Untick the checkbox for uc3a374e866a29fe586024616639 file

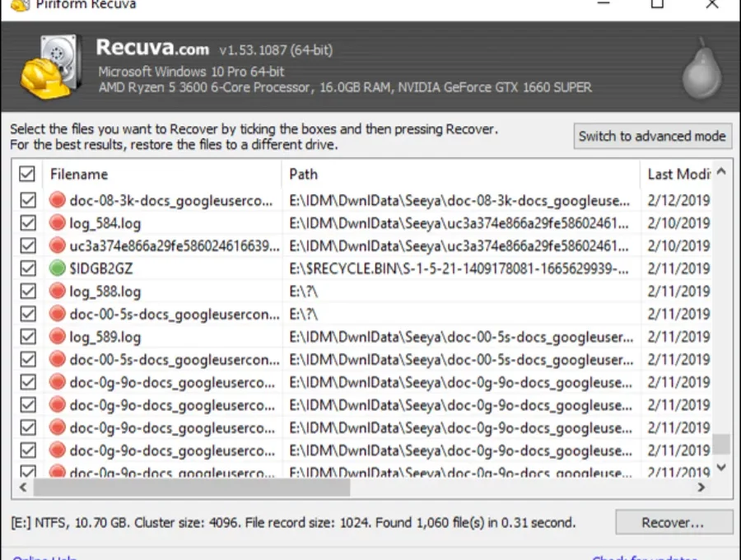pos(28,245)
